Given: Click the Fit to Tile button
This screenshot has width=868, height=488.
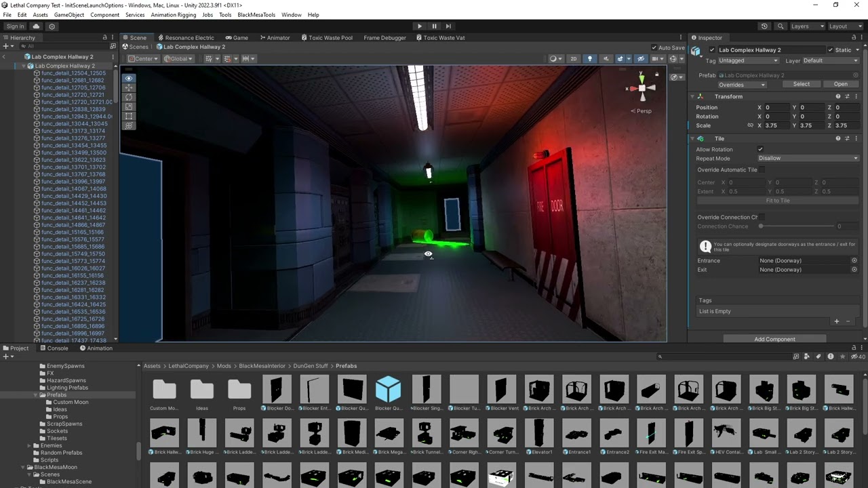Looking at the screenshot, I should coord(778,201).
